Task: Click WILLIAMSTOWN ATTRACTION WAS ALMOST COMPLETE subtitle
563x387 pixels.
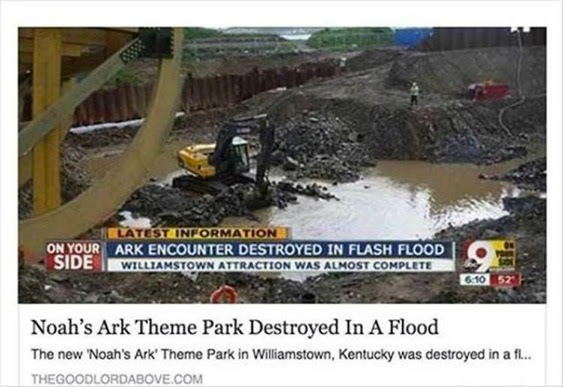Action: click(x=276, y=266)
